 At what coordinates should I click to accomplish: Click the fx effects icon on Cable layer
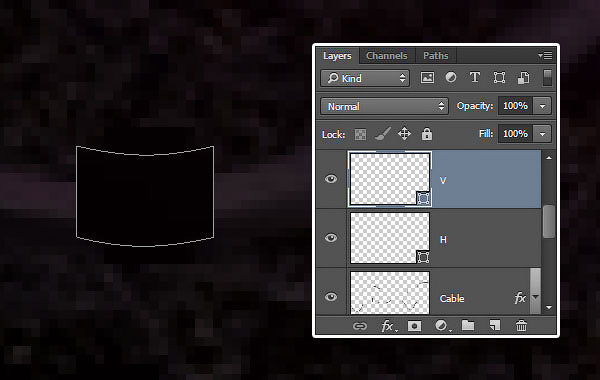click(x=520, y=298)
